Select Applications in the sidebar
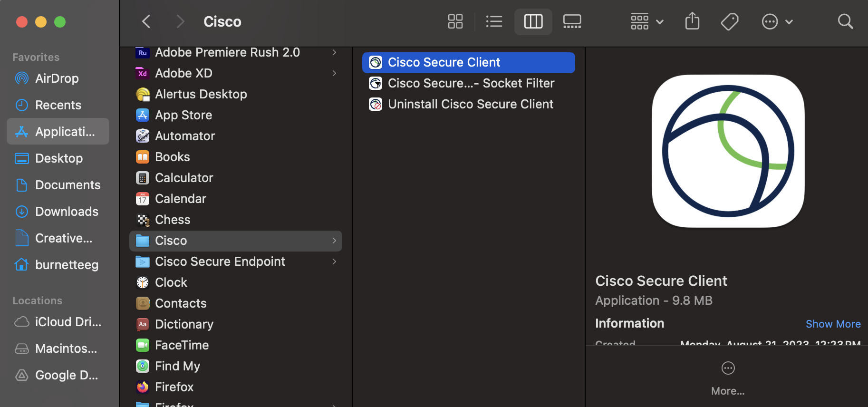Image resolution: width=868 pixels, height=407 pixels. [x=58, y=131]
